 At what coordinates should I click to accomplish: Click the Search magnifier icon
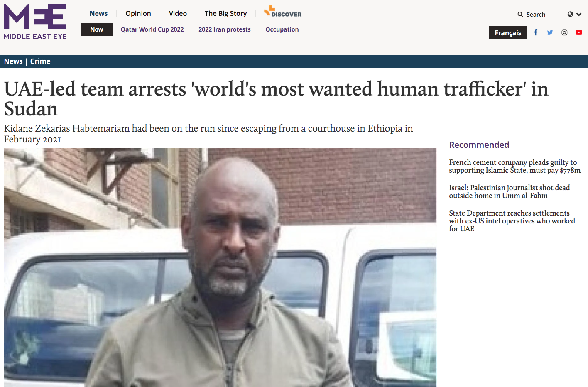point(520,15)
